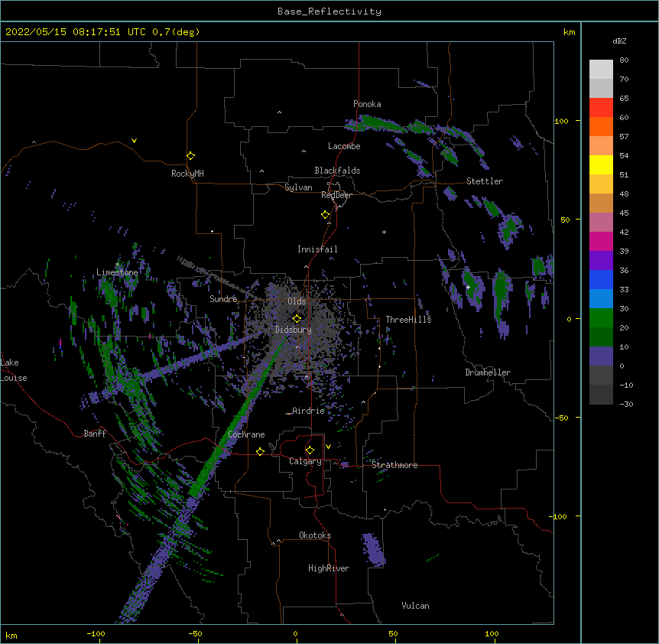Click the Airdrie city label
This screenshot has height=644, width=659.
coord(309,411)
